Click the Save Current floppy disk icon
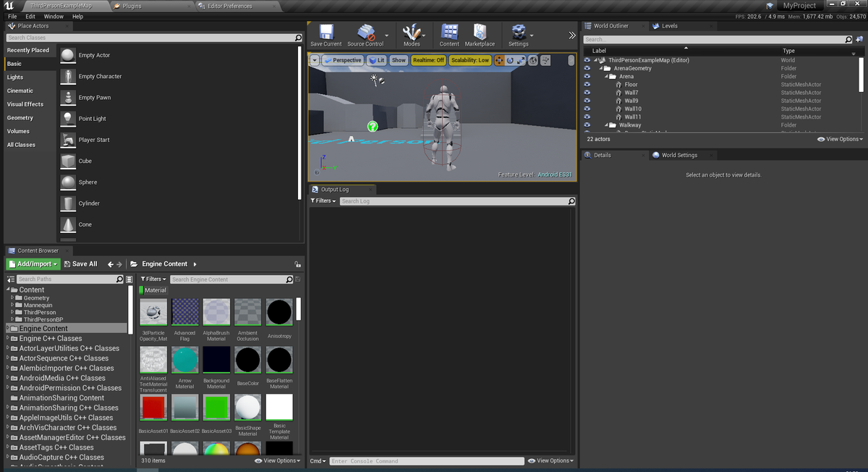The image size is (868, 472). (326, 32)
